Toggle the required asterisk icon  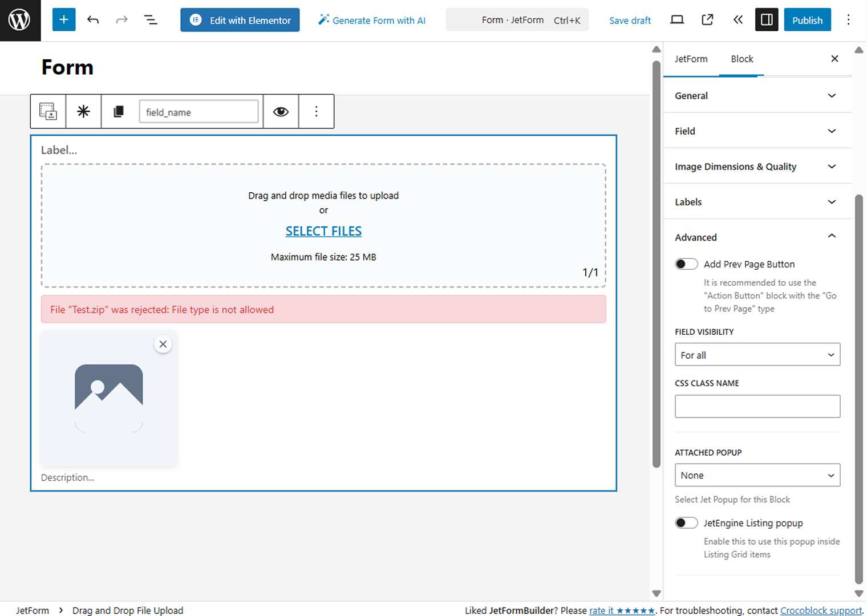pyautogui.click(x=83, y=111)
